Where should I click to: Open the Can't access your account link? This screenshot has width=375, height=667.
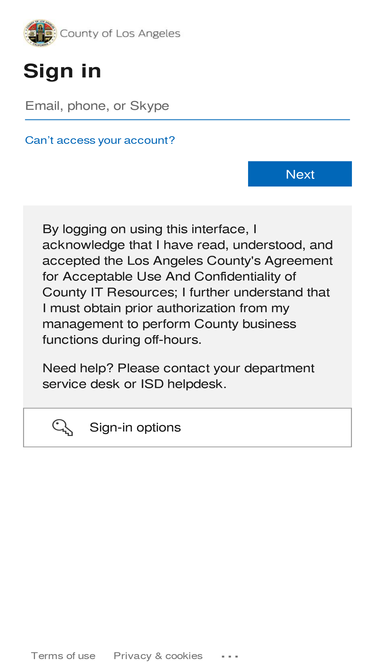(x=100, y=140)
